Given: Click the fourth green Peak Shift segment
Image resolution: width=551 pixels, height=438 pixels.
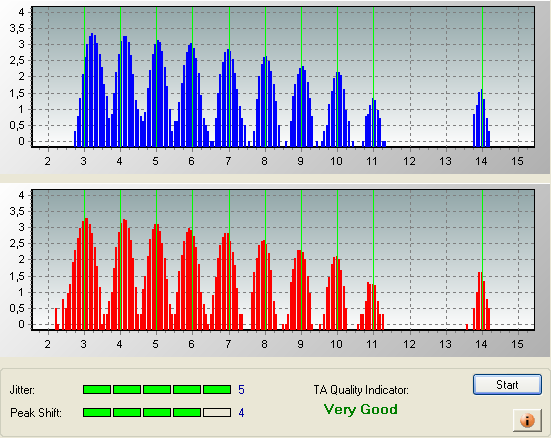Looking at the screenshot, I should [x=187, y=412].
